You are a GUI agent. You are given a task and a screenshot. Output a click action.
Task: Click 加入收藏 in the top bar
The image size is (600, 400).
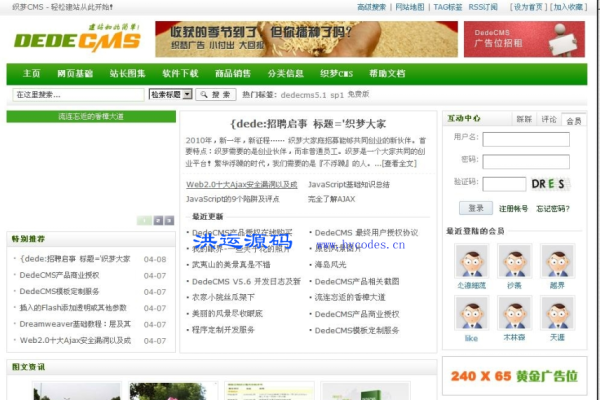568,7
